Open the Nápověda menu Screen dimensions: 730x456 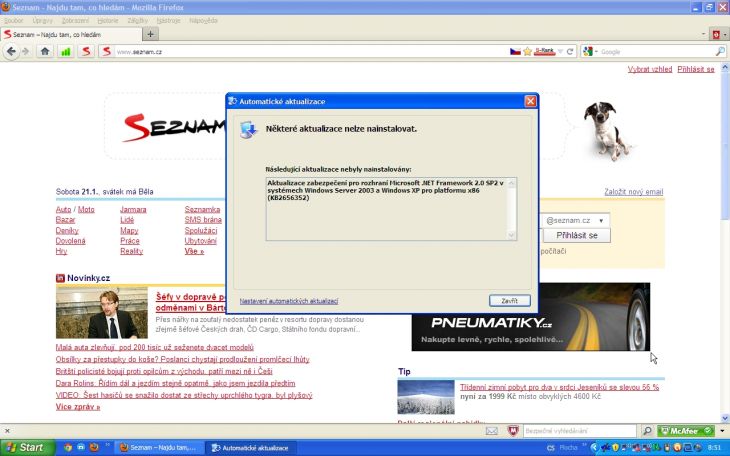coord(203,20)
